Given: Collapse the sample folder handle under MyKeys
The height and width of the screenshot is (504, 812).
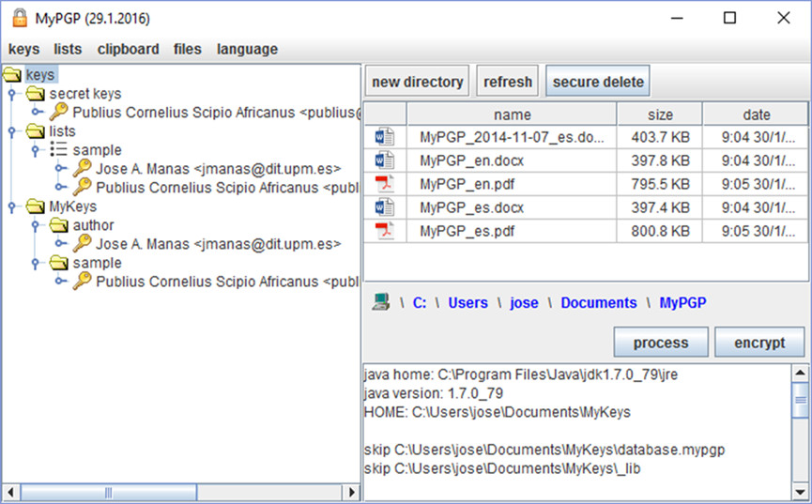Looking at the screenshot, I should point(36,263).
